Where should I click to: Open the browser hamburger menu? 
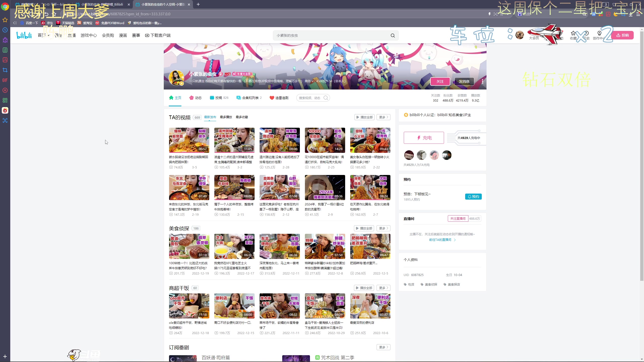click(638, 14)
